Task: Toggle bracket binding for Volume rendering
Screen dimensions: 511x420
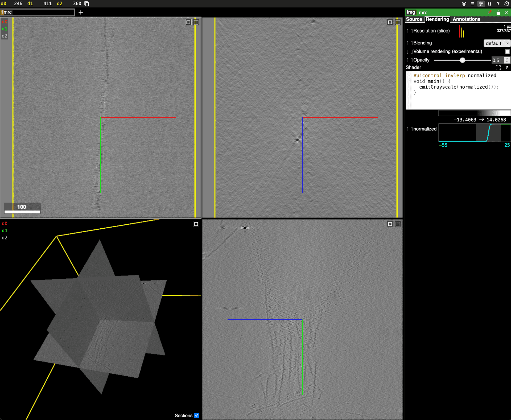Action: point(410,51)
